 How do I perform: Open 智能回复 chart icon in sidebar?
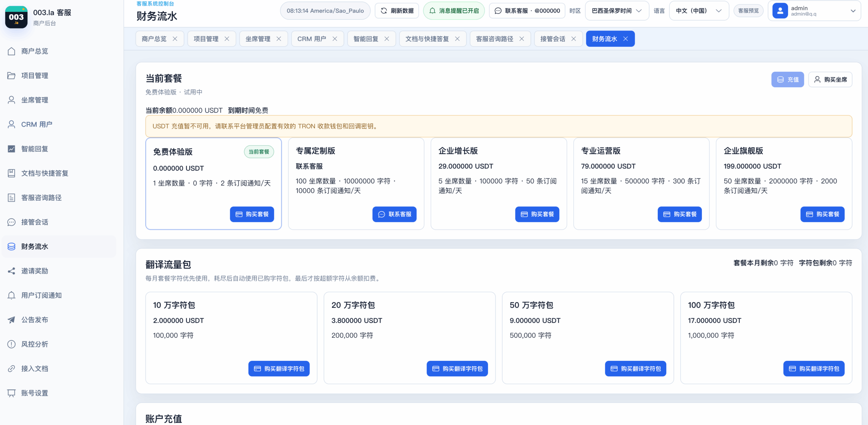(11, 149)
